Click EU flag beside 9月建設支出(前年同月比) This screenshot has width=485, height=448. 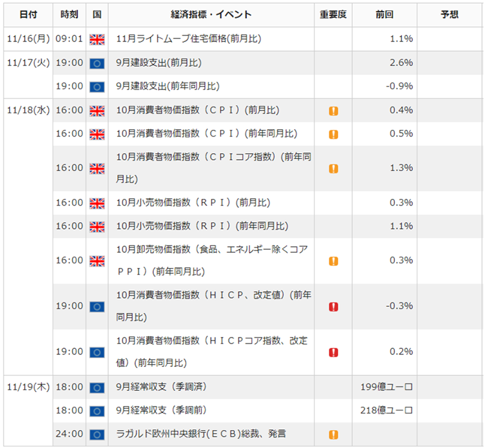tap(97, 87)
